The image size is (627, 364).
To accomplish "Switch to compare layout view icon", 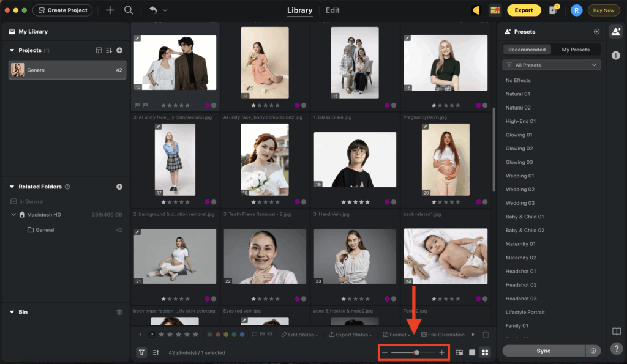I will coord(459,352).
